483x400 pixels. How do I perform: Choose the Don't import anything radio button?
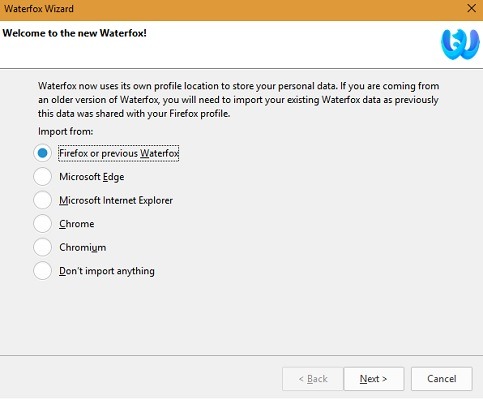pyautogui.click(x=42, y=271)
